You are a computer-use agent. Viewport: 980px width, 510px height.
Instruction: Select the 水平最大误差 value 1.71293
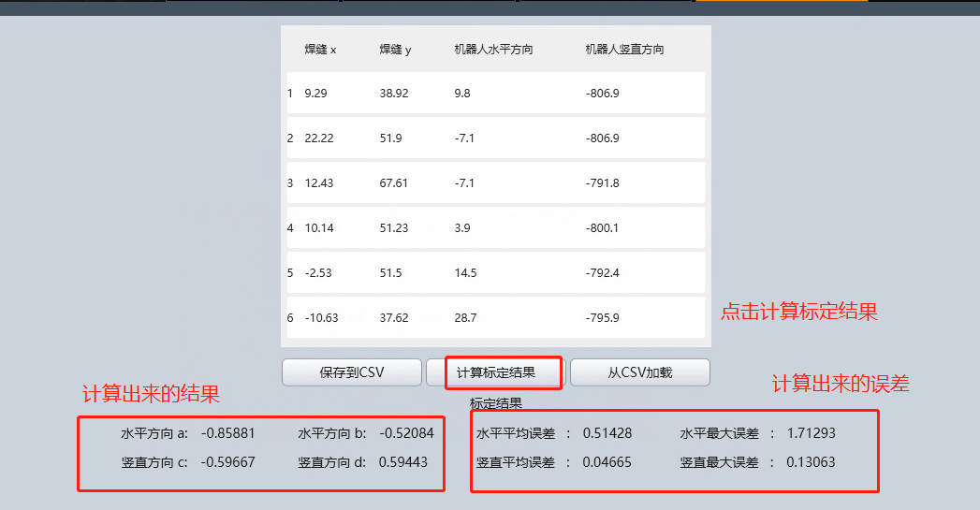[x=811, y=433]
